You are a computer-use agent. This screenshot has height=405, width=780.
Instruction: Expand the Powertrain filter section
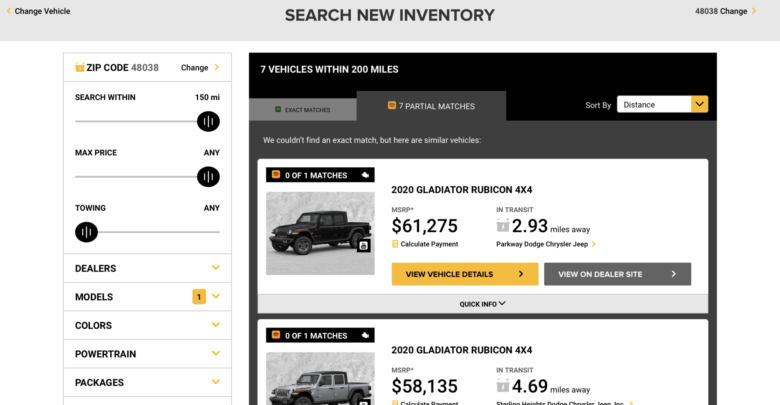coord(147,353)
